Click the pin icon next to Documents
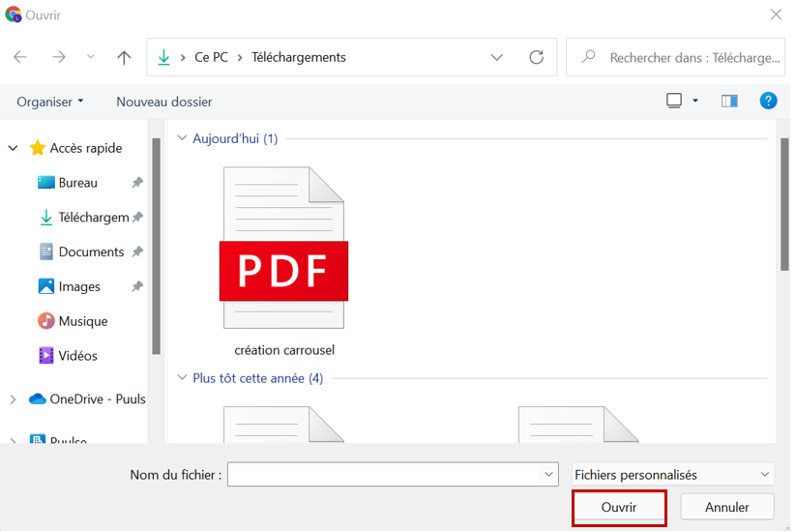Viewport: 796px width, 532px height. tap(137, 251)
